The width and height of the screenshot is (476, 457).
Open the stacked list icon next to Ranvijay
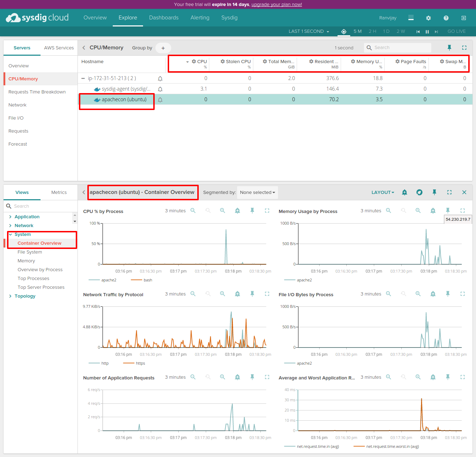pos(411,18)
